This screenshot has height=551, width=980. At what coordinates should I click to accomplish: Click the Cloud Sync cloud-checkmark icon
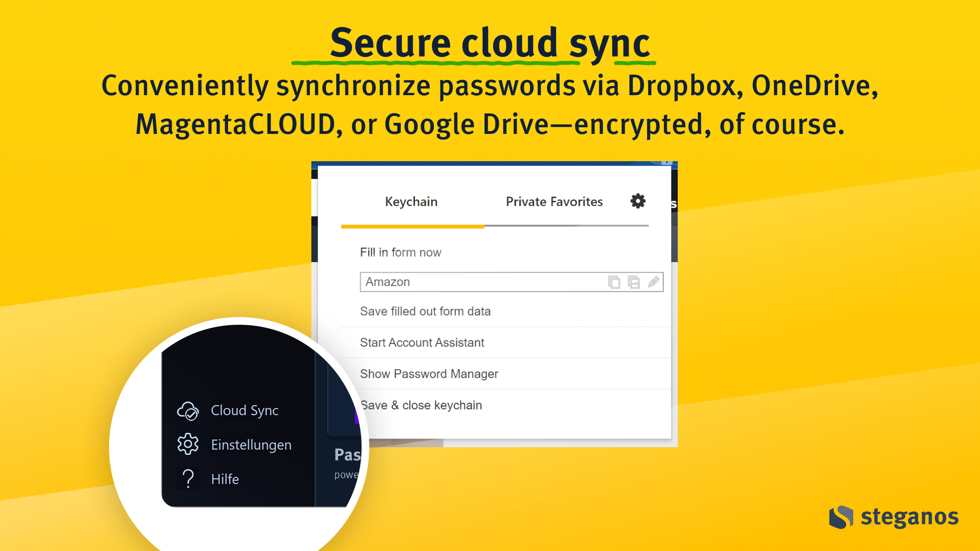click(188, 411)
